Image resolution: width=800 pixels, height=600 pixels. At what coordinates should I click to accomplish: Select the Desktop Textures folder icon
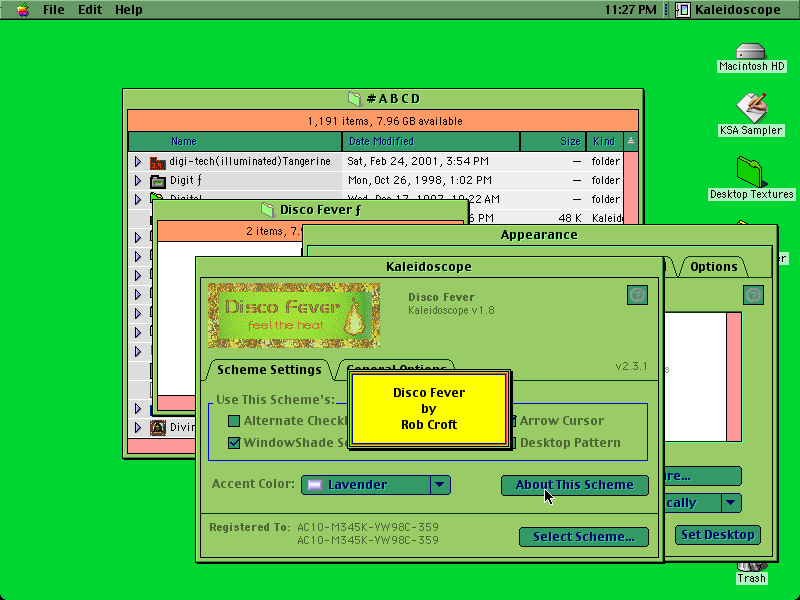(750, 172)
